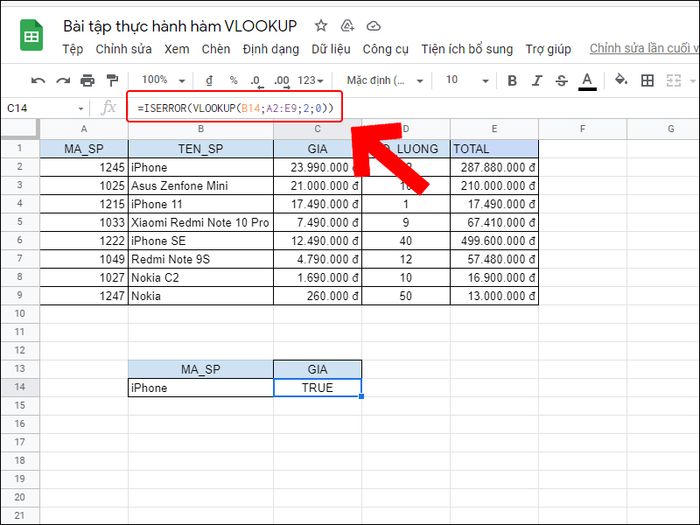This screenshot has width=700, height=525.
Task: Open the Tiện ích bổ sung menu
Action: (x=467, y=49)
